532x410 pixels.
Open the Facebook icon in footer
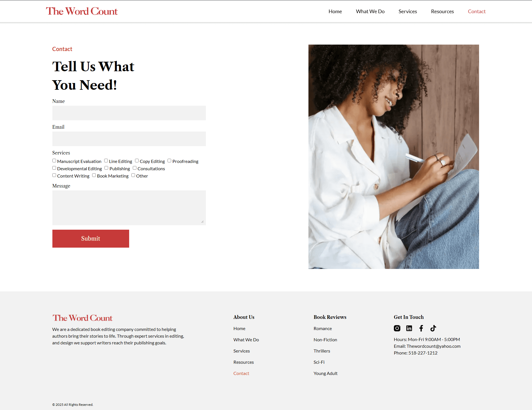tap(421, 328)
